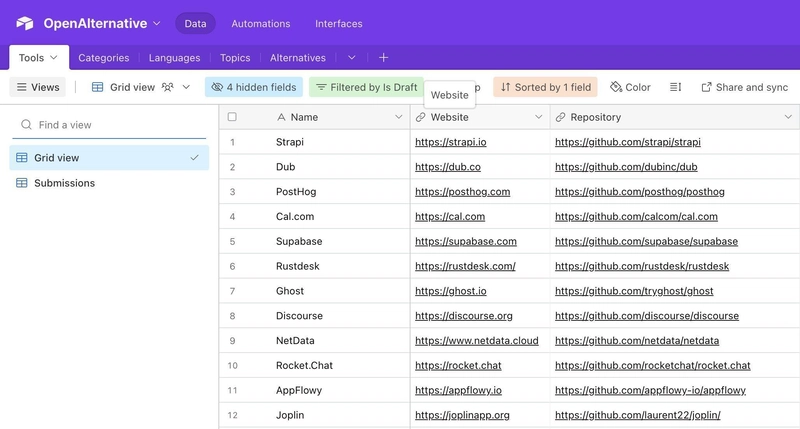The height and width of the screenshot is (429, 800).
Task: Tick the select-all rows checkbox
Action: click(x=232, y=117)
